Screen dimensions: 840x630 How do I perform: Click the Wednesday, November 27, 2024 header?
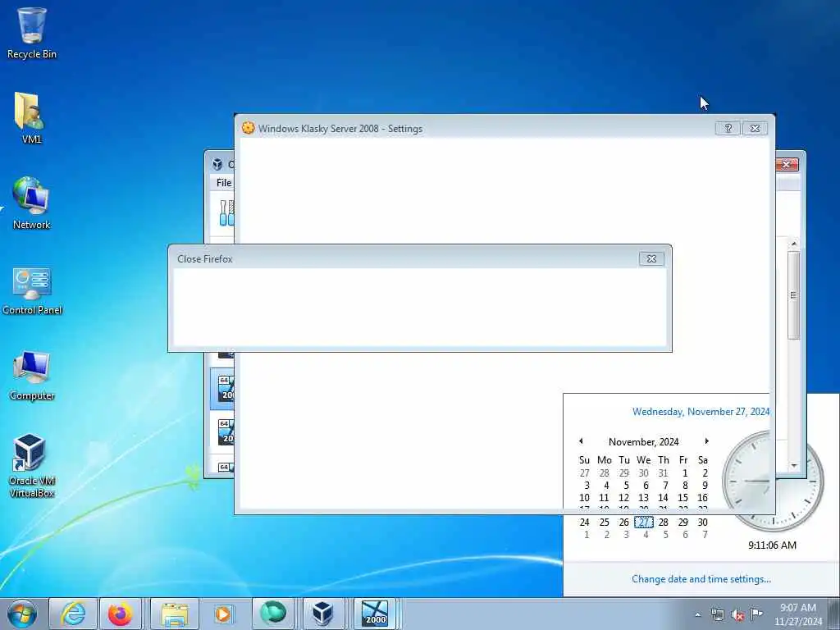click(701, 412)
